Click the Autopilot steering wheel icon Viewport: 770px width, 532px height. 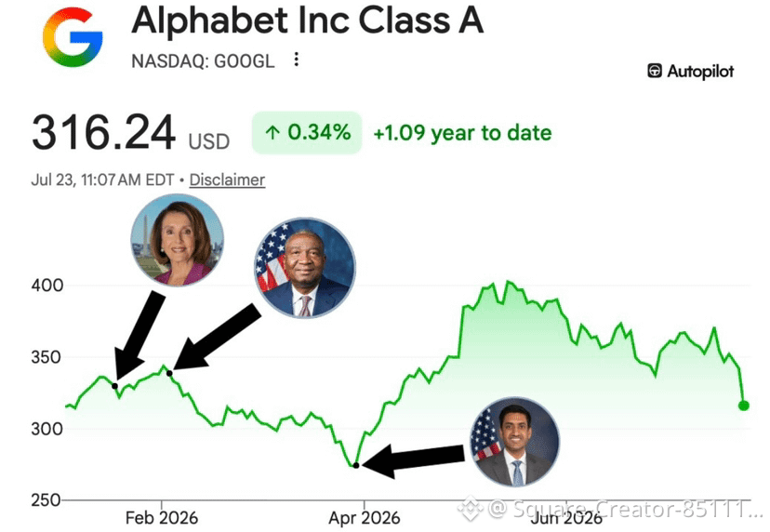[654, 71]
